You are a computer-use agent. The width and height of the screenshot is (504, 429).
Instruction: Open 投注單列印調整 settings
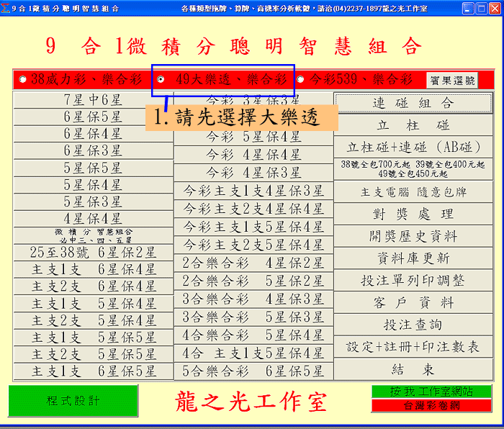(x=413, y=280)
